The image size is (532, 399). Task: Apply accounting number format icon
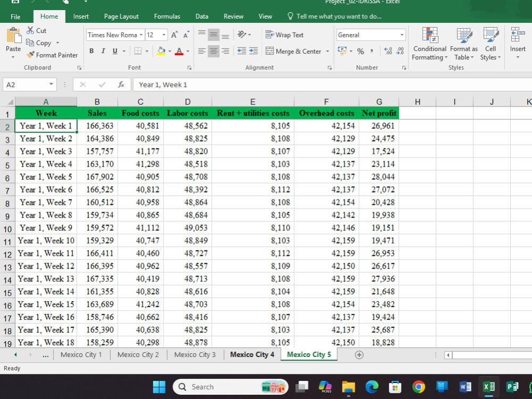coord(342,51)
